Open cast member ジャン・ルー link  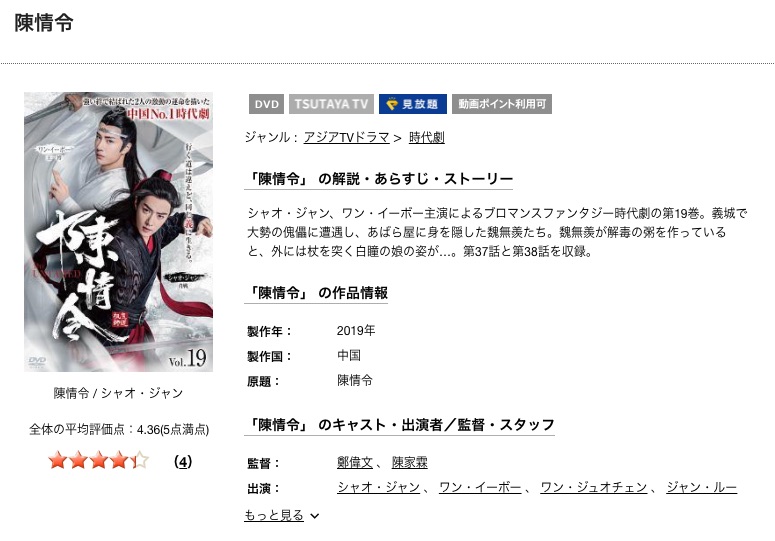(x=701, y=488)
